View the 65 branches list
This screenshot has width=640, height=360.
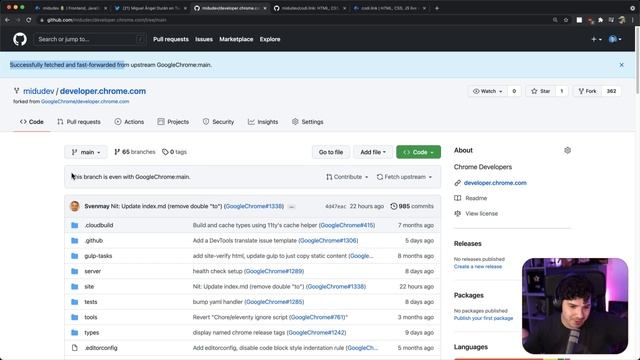click(x=135, y=152)
